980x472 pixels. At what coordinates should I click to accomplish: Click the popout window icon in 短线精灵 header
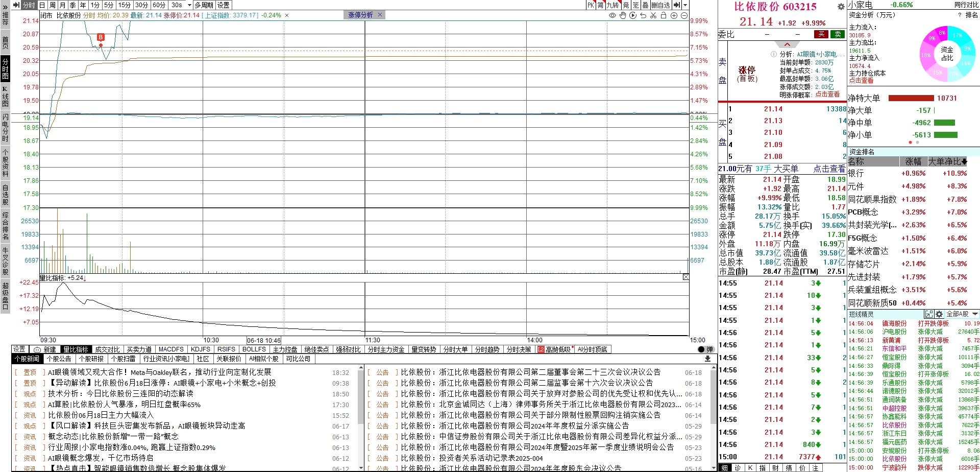pos(929,314)
